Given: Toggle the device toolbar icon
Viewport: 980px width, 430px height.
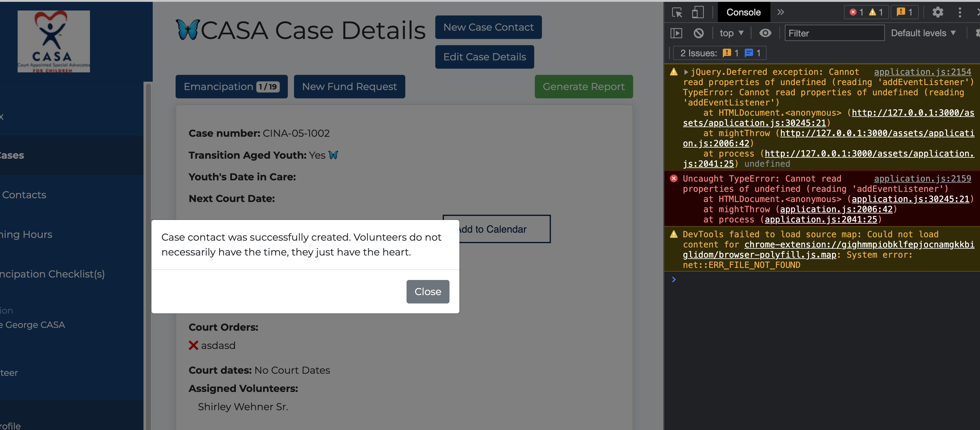Looking at the screenshot, I should coord(697,13).
